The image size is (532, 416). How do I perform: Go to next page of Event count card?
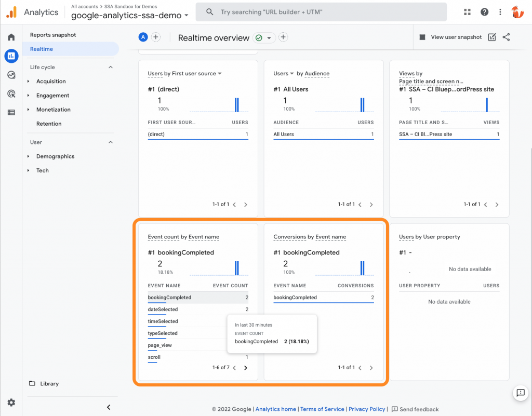(x=246, y=368)
